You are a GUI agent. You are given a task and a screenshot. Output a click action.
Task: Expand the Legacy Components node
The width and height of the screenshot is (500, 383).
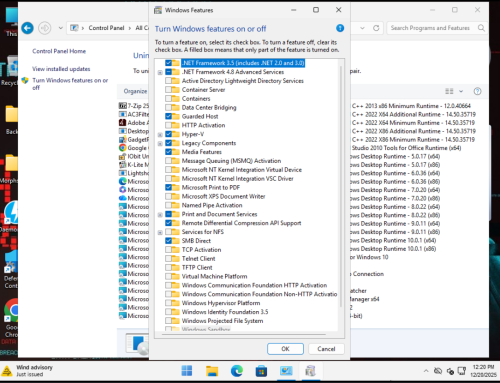tap(160, 144)
